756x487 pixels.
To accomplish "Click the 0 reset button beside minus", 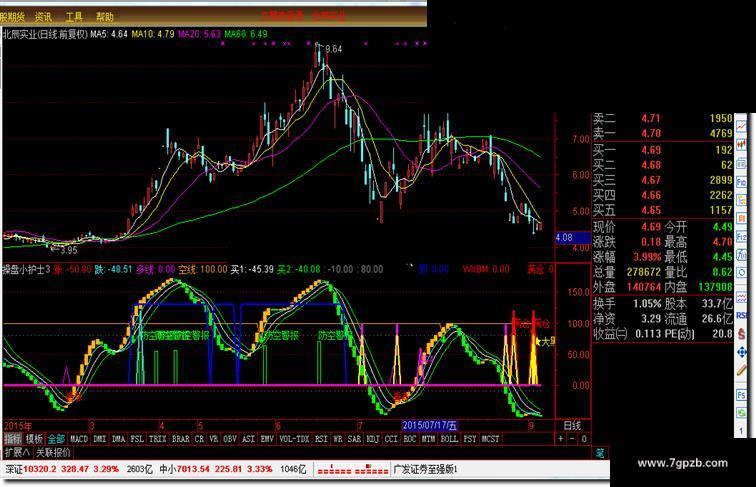I will [583, 439].
